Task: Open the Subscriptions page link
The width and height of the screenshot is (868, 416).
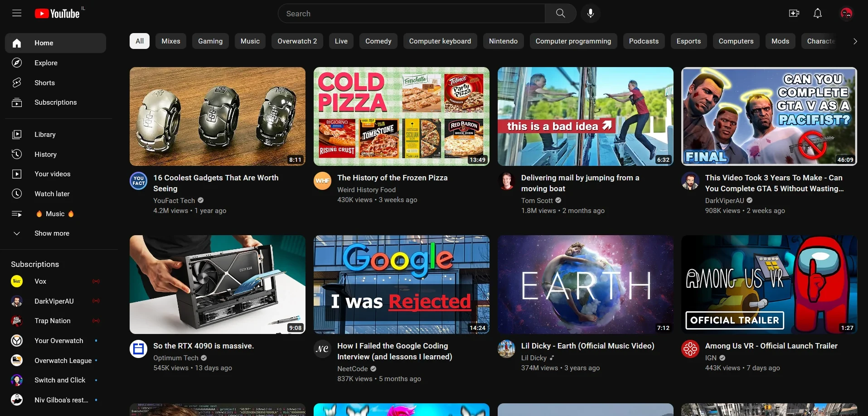Action: [x=56, y=102]
